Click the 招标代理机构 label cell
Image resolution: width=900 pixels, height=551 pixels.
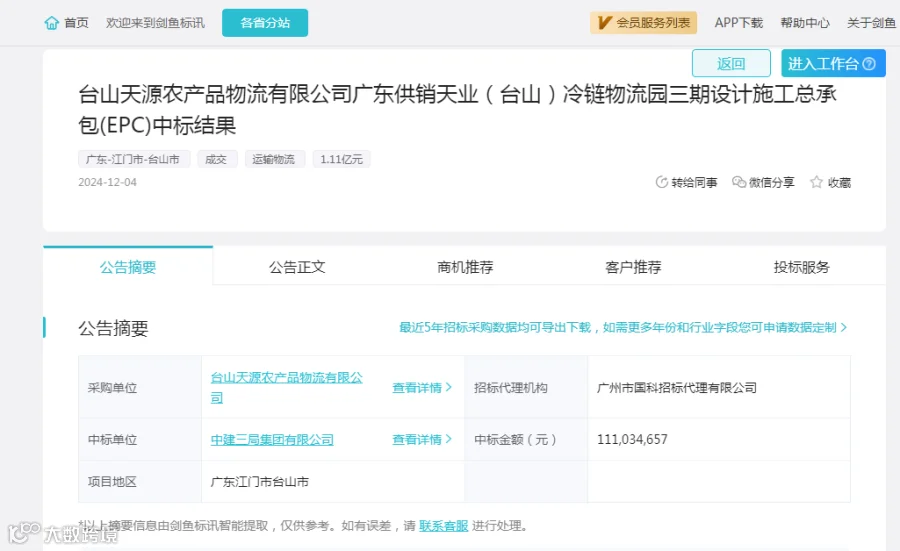pyautogui.click(x=526, y=387)
